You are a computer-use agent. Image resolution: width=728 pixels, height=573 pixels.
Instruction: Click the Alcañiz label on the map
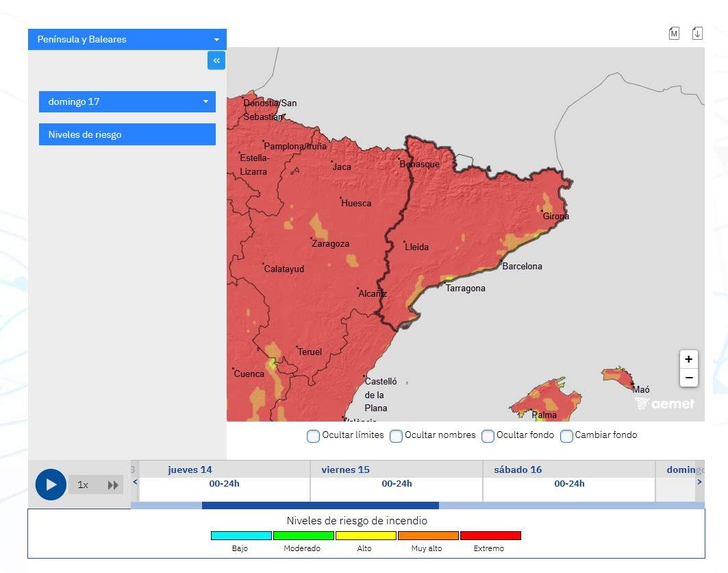click(373, 293)
